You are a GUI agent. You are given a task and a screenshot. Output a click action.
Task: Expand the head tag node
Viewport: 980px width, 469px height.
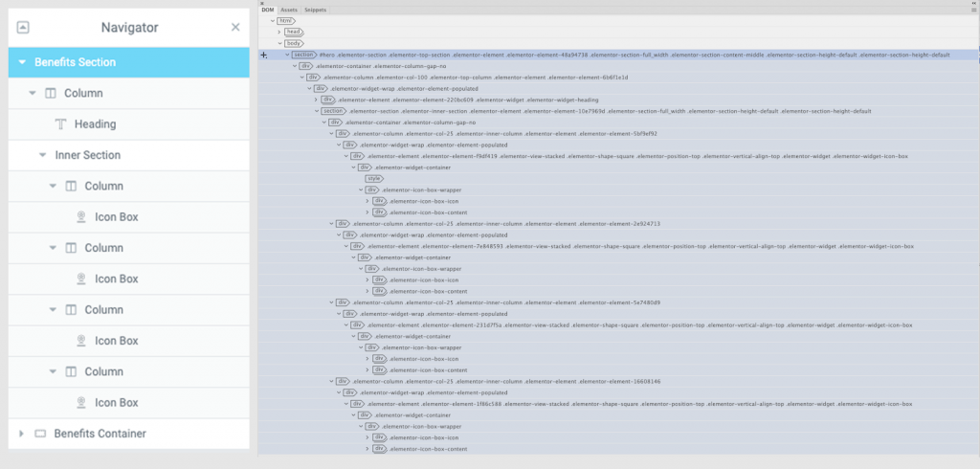[x=280, y=32]
